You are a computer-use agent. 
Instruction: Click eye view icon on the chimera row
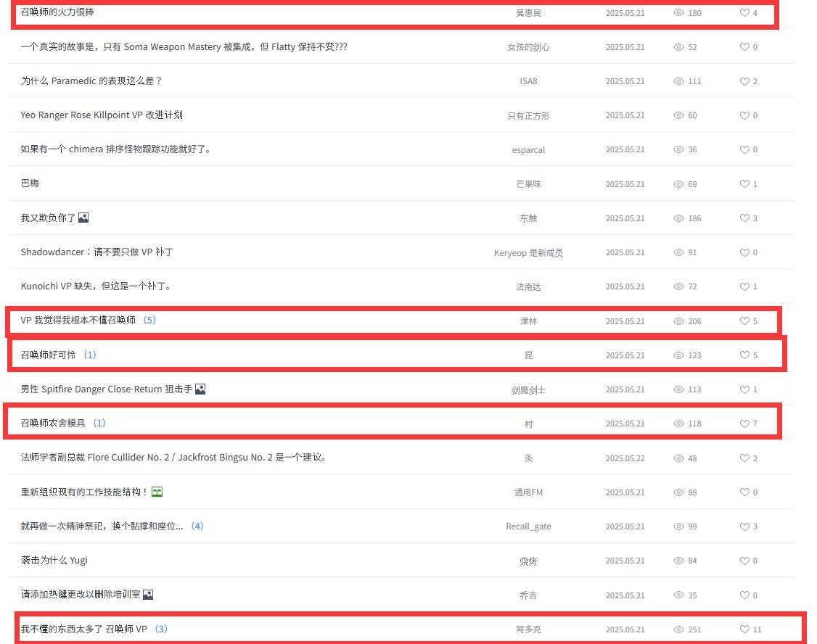coord(678,149)
